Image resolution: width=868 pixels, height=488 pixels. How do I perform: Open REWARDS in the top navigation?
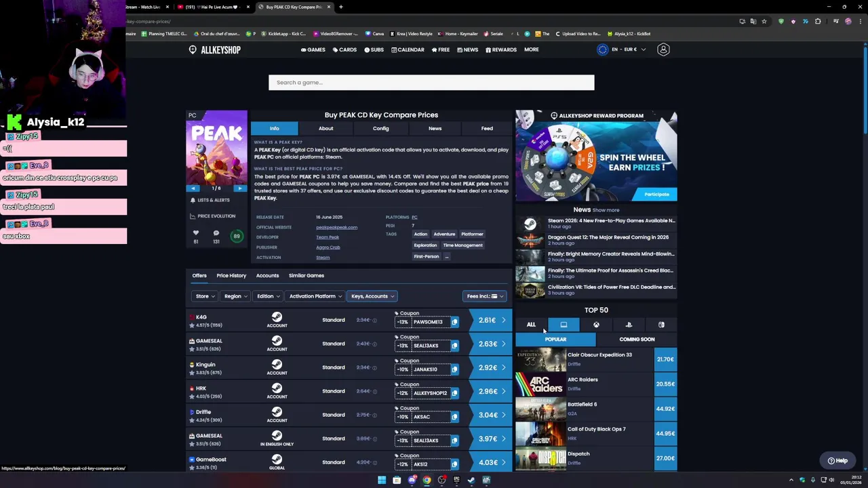[x=501, y=49]
